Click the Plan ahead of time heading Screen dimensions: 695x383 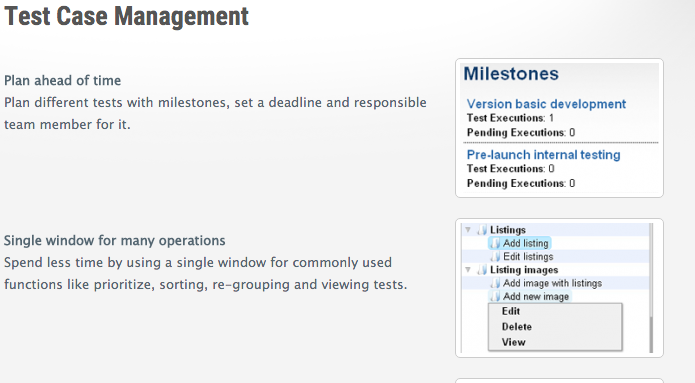(x=62, y=80)
